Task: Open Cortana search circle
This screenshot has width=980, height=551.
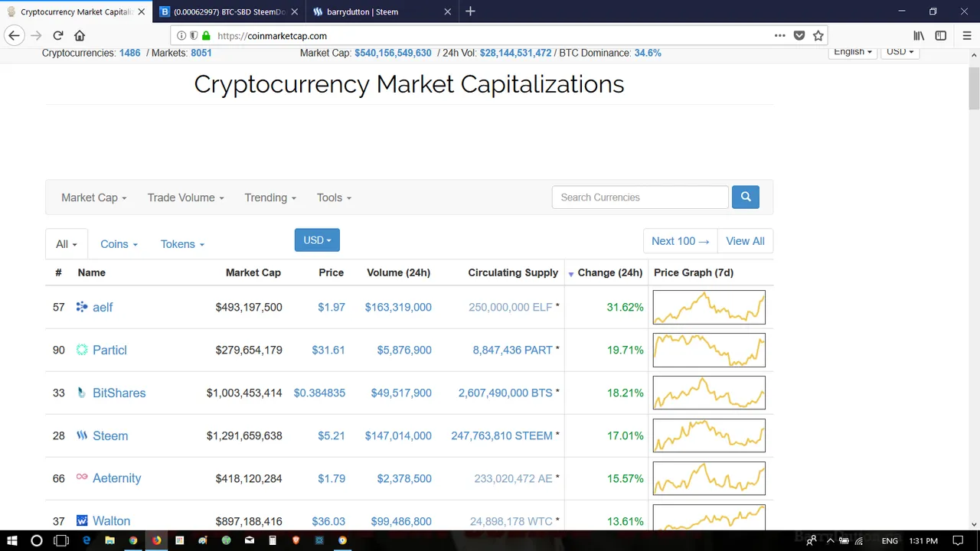Action: click(x=36, y=540)
